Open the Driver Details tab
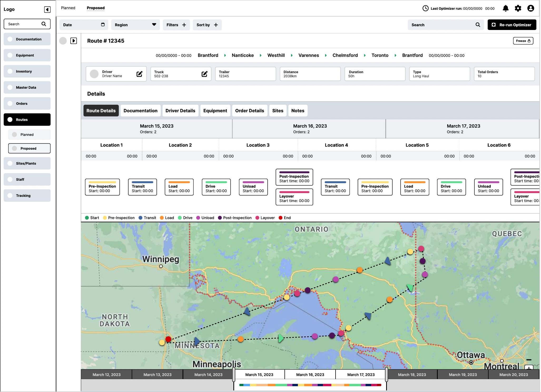Screen dimensions: 541x392 click(180, 111)
